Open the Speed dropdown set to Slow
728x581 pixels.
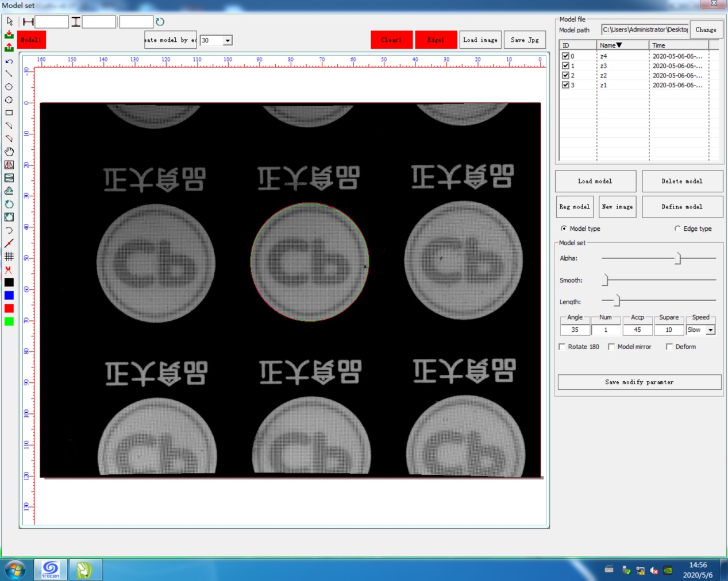(x=710, y=330)
